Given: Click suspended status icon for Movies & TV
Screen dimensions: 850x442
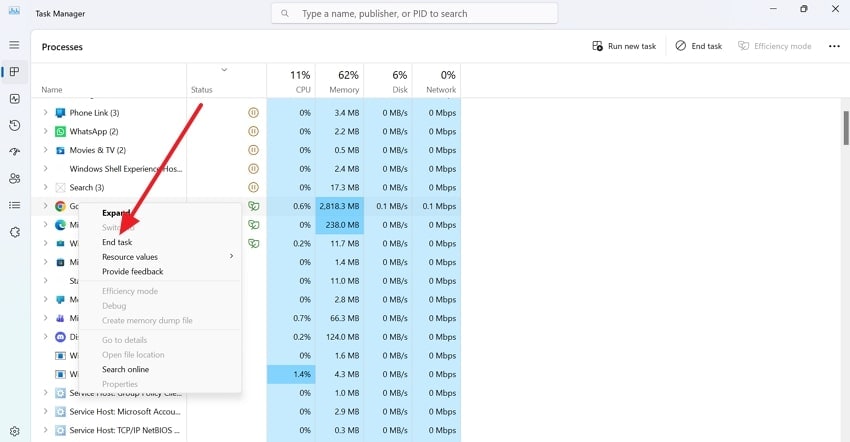Looking at the screenshot, I should pyautogui.click(x=253, y=150).
